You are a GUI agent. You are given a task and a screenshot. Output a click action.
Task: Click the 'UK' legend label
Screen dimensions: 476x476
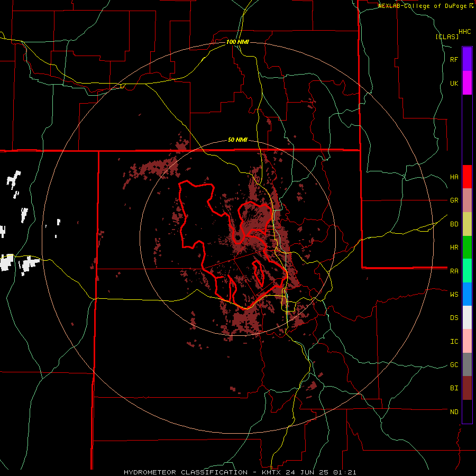[454, 83]
